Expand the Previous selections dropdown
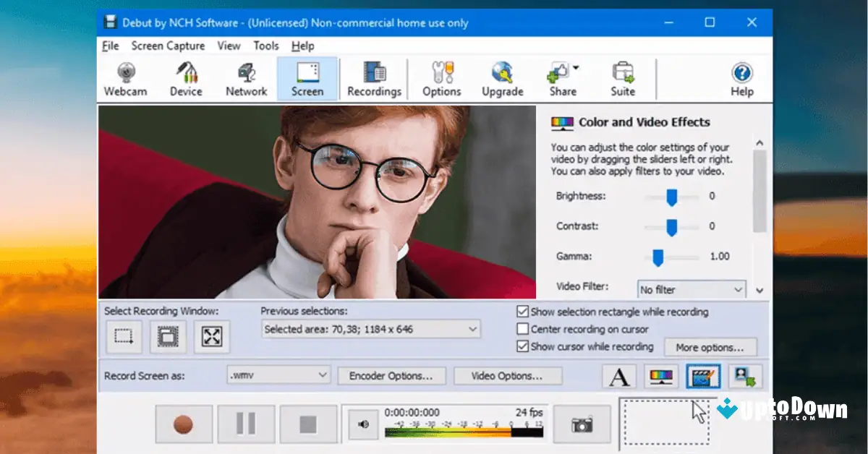 (474, 329)
